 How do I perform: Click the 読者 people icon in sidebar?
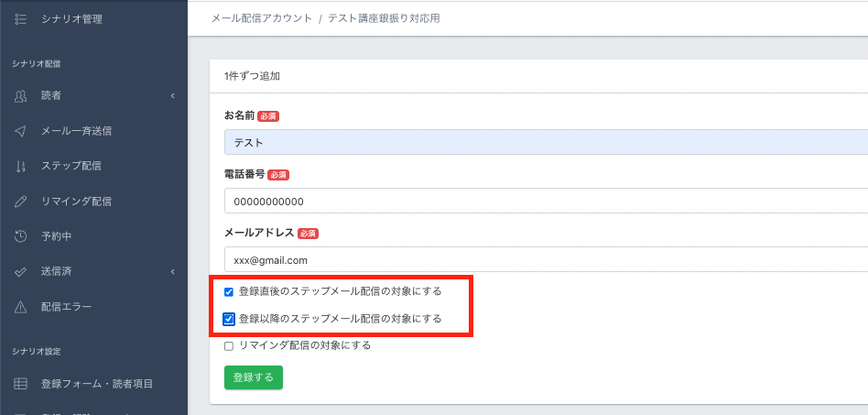tap(20, 95)
